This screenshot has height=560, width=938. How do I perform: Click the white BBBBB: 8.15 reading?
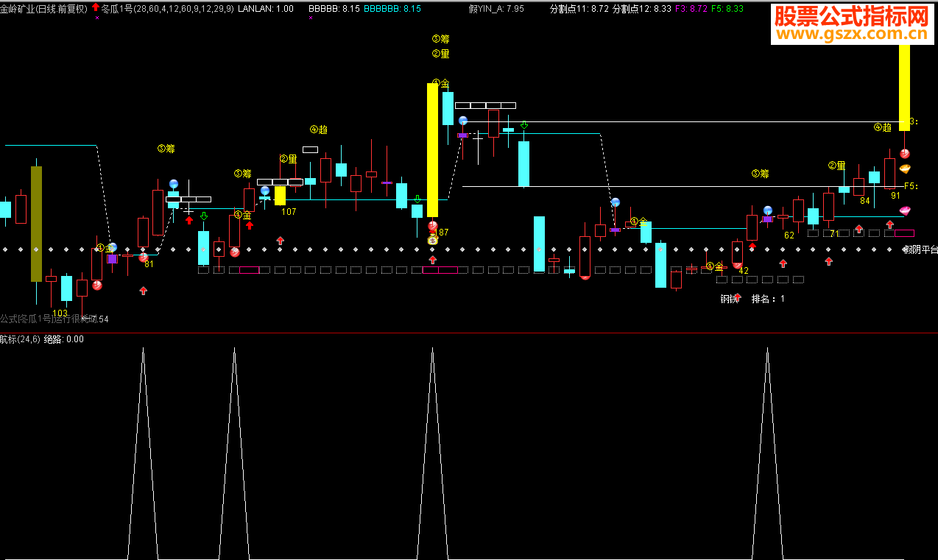tap(334, 8)
